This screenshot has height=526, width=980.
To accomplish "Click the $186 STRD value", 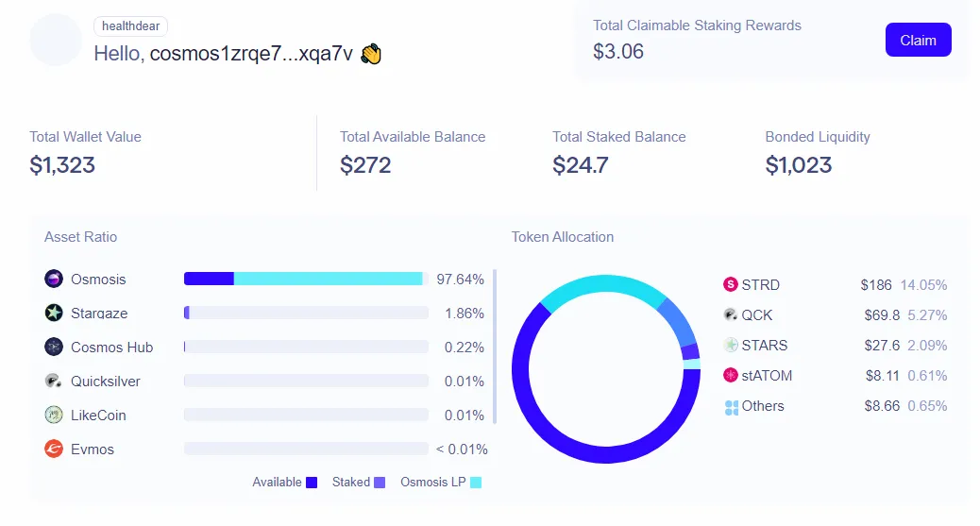I will (876, 285).
